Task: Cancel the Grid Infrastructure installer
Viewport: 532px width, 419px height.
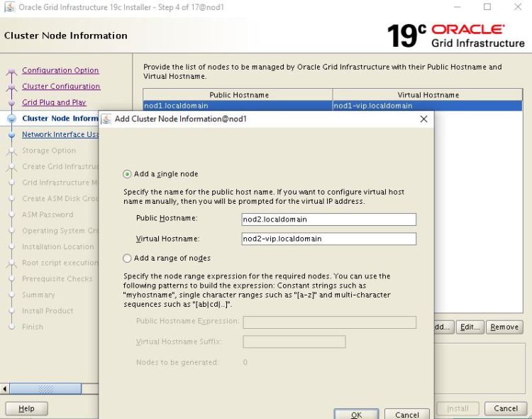Action: tap(505, 408)
